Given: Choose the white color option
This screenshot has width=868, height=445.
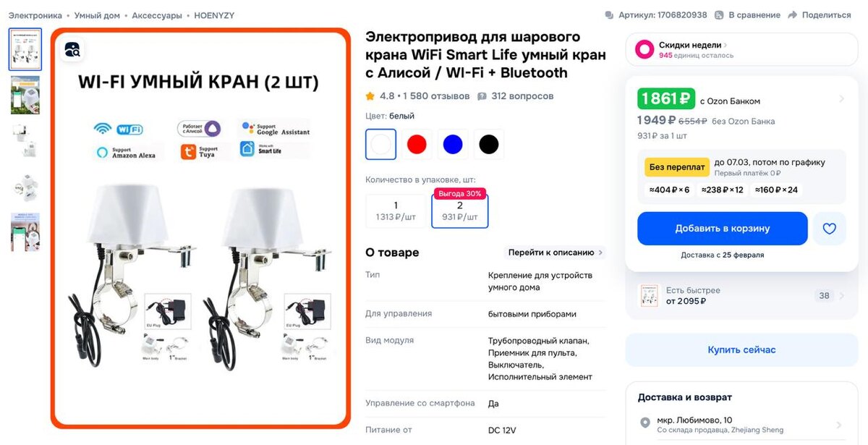Looking at the screenshot, I should [381, 144].
